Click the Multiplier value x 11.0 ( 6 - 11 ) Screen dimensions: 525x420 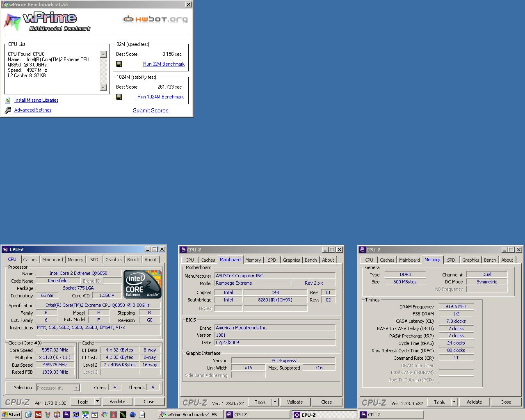click(55, 357)
